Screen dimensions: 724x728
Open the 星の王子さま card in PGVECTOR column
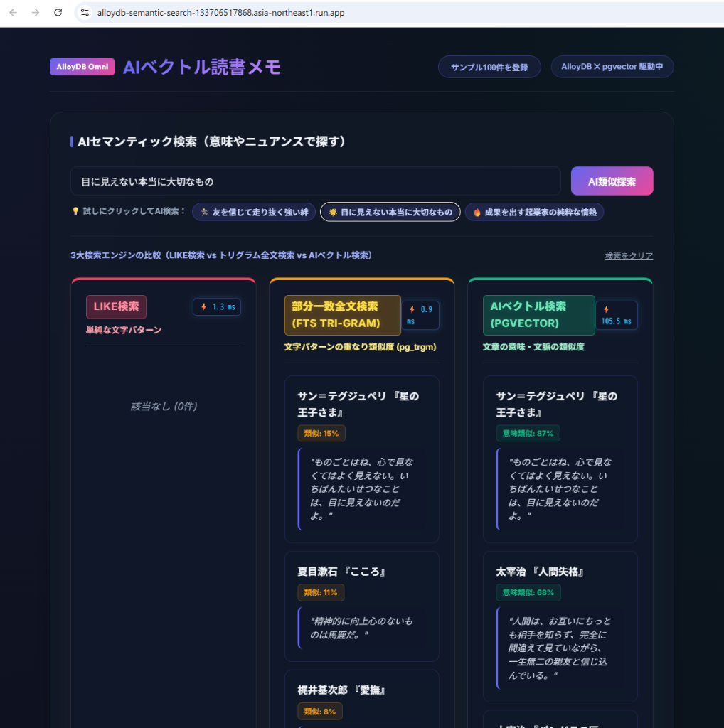pos(560,459)
